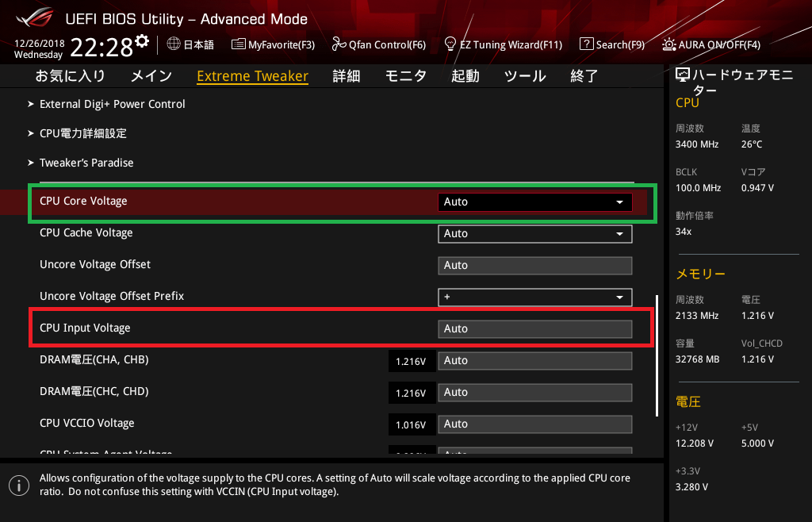Open モニタ tab
This screenshot has height=522, width=812.
[x=405, y=75]
